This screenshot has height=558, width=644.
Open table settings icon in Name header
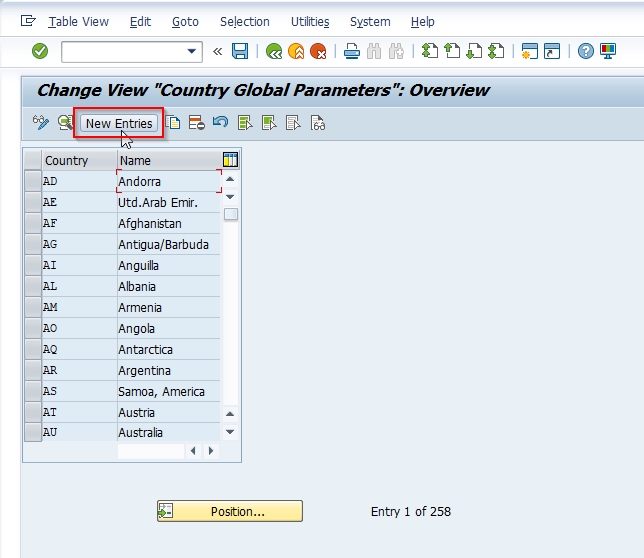point(230,160)
